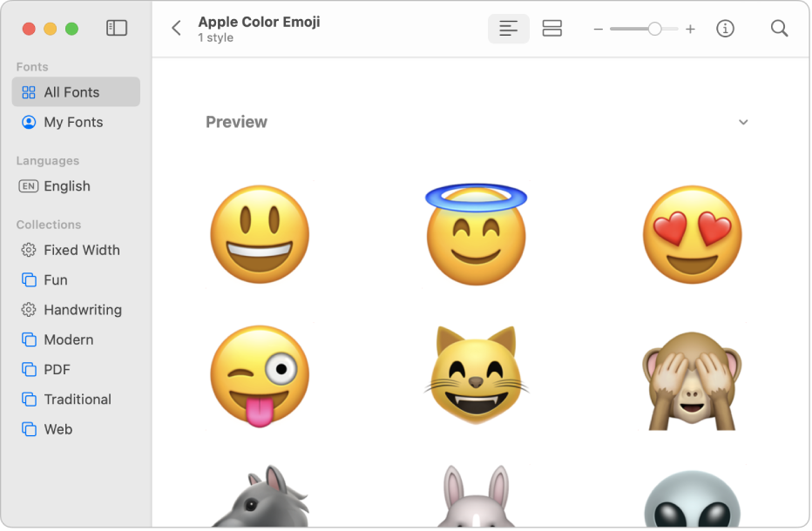This screenshot has height=531, width=812.
Task: Adjust the preview size slider knob
Action: coord(654,29)
